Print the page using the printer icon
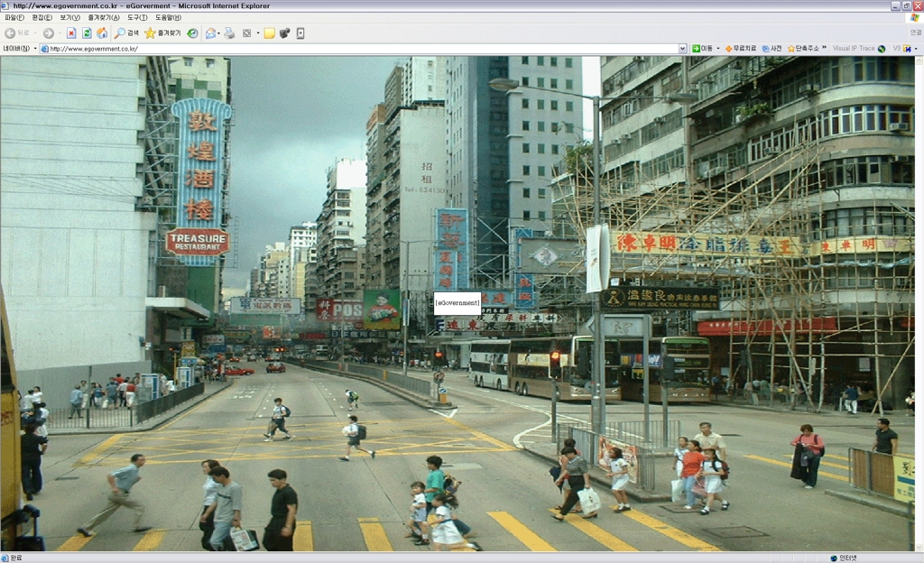 [229, 33]
